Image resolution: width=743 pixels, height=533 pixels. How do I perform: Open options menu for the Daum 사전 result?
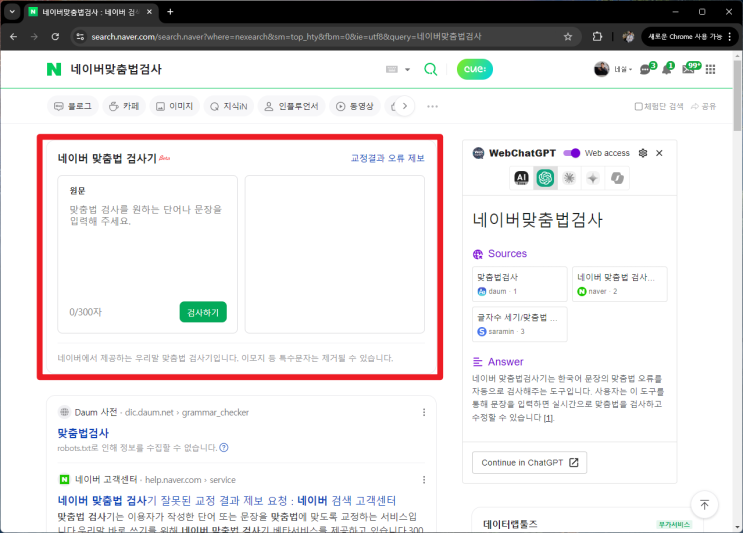(424, 413)
